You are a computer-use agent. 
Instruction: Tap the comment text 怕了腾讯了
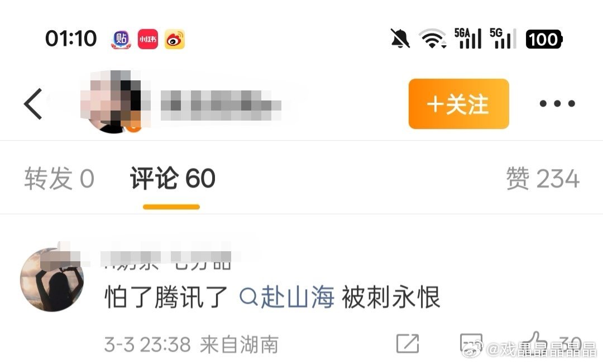tap(166, 297)
